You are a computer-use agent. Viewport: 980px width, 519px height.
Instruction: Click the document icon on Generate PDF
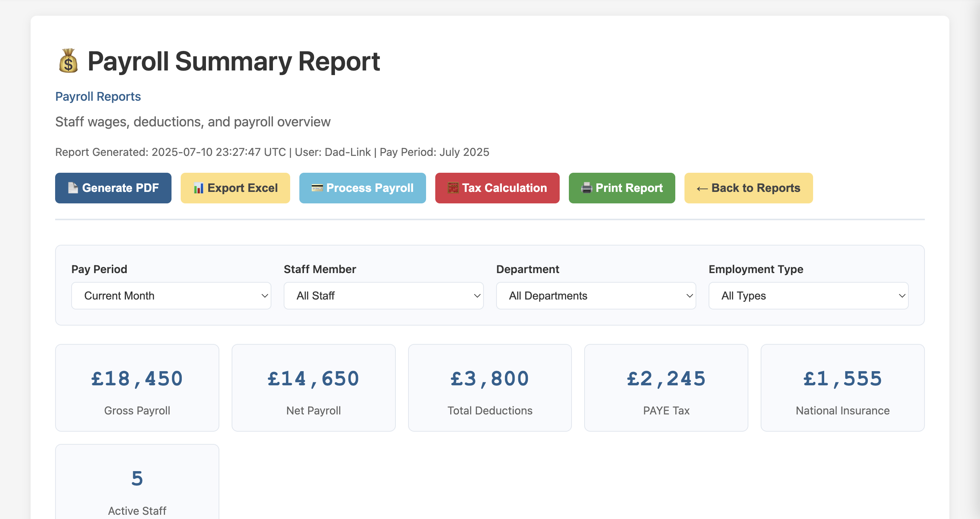[x=72, y=188]
